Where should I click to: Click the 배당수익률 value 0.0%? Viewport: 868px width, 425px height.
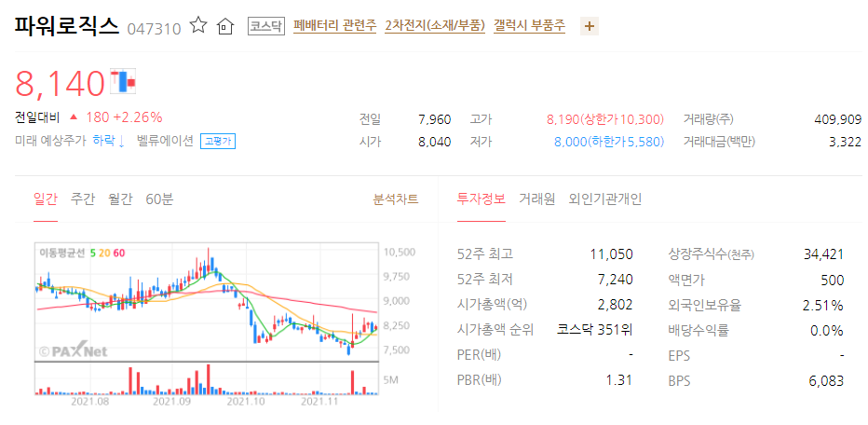(x=829, y=331)
